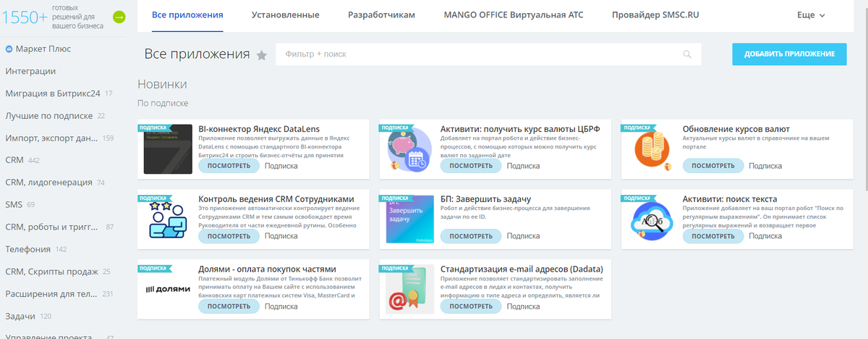Click ПОСМОТРЕТЬ for Стандартизация e-mail адресов
This screenshot has width=868, height=339.
tap(471, 306)
